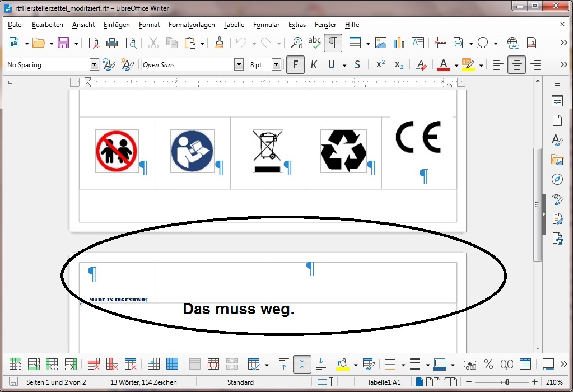Screen dimensions: 573x392
Task: Click the Clone formatting paintbrush icon
Action: [220, 43]
